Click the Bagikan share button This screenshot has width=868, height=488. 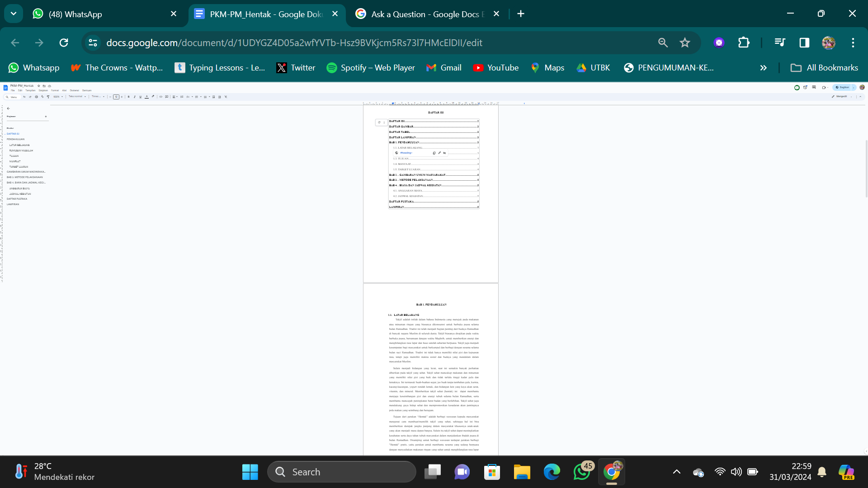[x=842, y=87]
